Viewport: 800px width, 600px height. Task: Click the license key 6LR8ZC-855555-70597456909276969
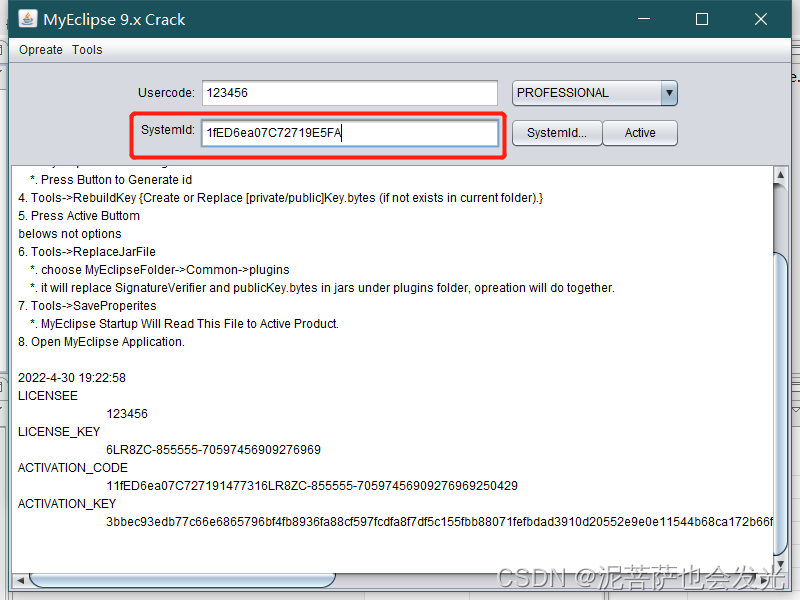point(213,449)
